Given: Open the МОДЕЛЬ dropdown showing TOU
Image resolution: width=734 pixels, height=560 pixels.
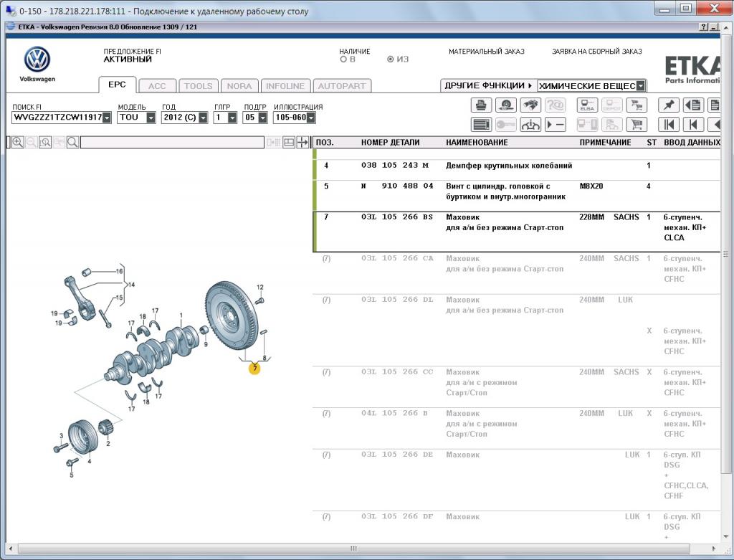Looking at the screenshot, I should tap(151, 118).
